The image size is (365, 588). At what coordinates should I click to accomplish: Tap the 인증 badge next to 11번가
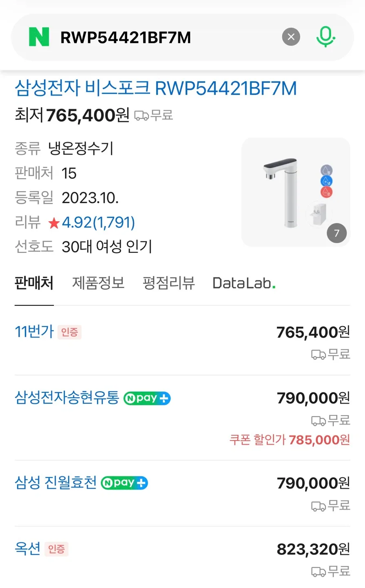[x=69, y=332]
